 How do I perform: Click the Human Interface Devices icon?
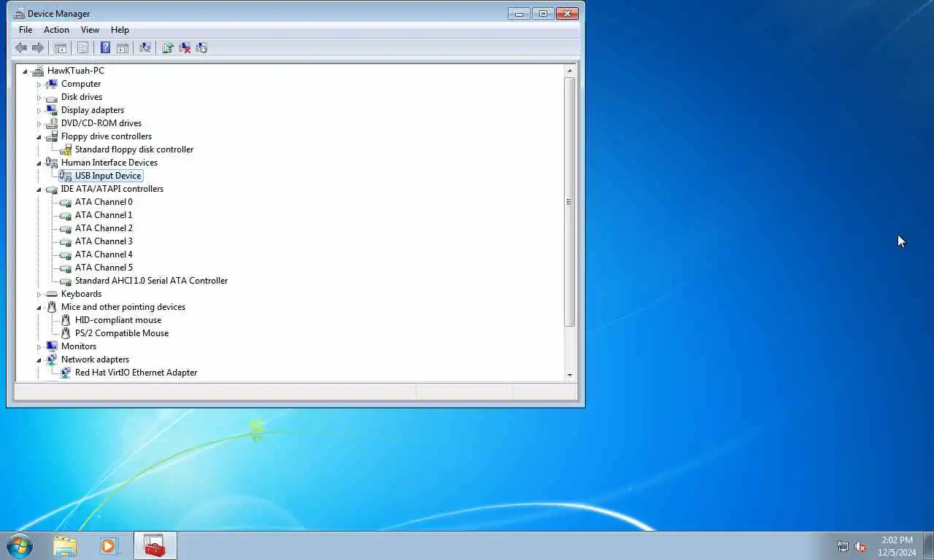tap(51, 163)
